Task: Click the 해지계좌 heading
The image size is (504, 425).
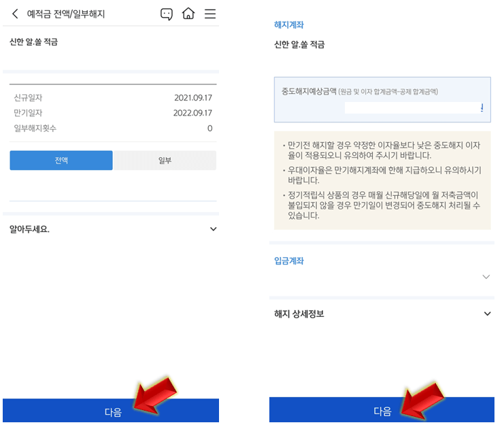Action: [x=288, y=24]
